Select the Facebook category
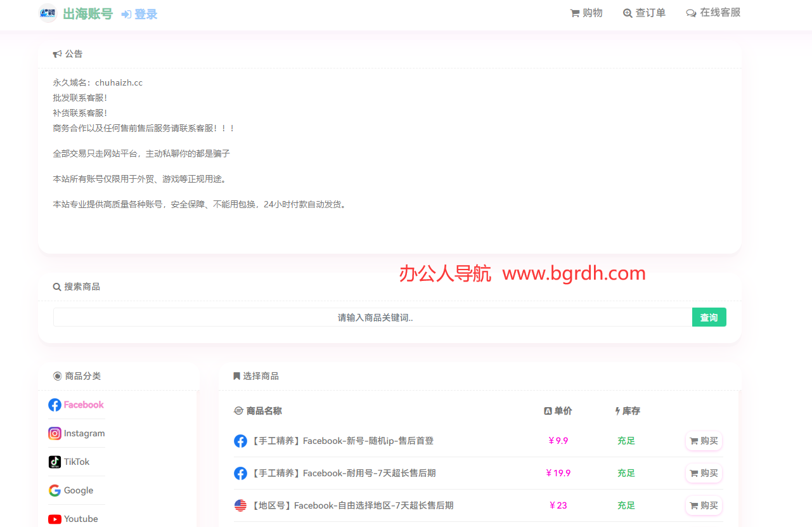 click(76, 405)
